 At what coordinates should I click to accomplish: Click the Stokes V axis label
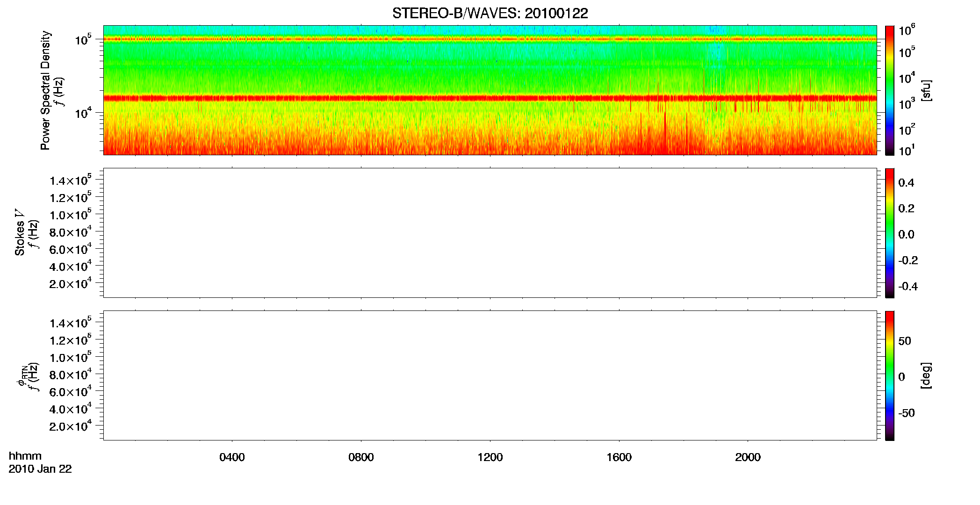click(x=20, y=233)
